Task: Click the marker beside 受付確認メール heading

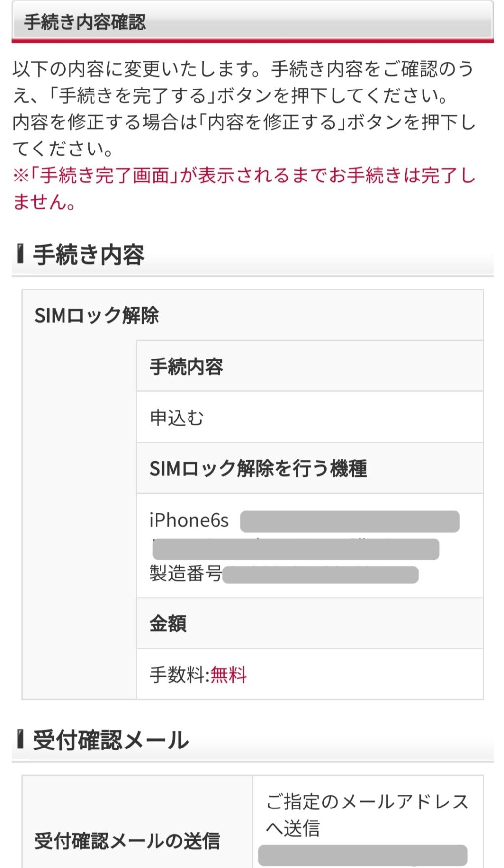Action: click(x=20, y=739)
